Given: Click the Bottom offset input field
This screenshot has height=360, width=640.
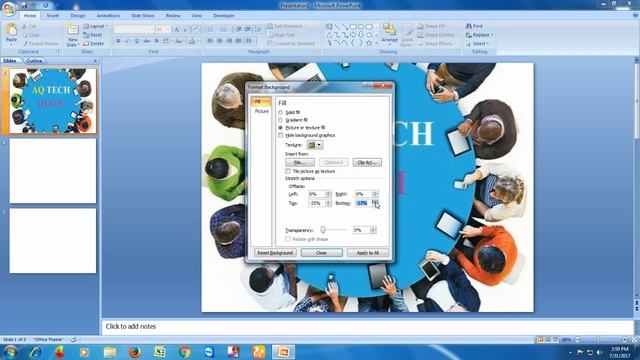Looking at the screenshot, I should point(363,203).
